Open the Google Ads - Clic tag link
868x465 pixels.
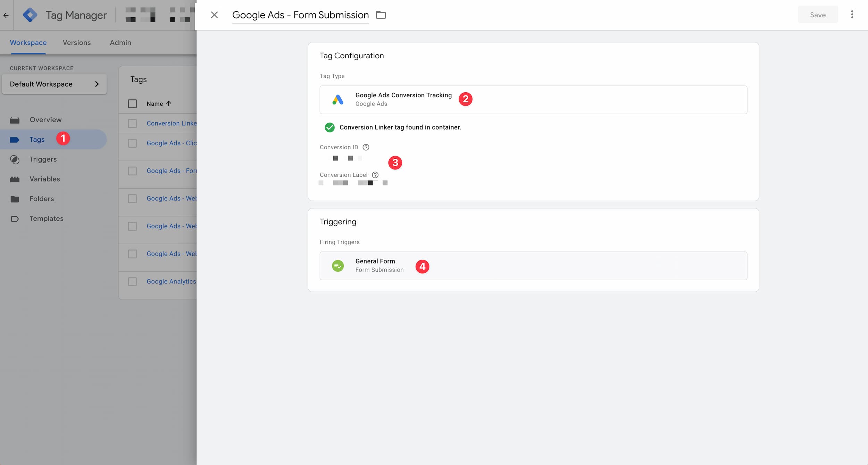172,143
